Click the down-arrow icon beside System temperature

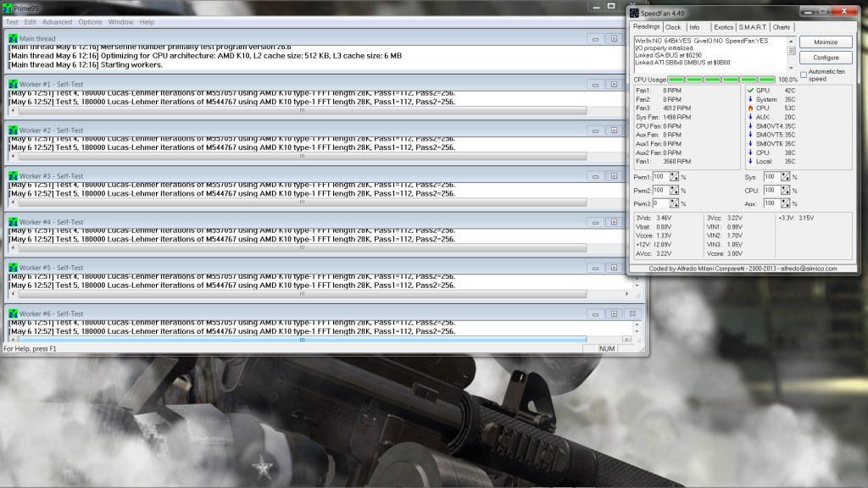(x=750, y=99)
